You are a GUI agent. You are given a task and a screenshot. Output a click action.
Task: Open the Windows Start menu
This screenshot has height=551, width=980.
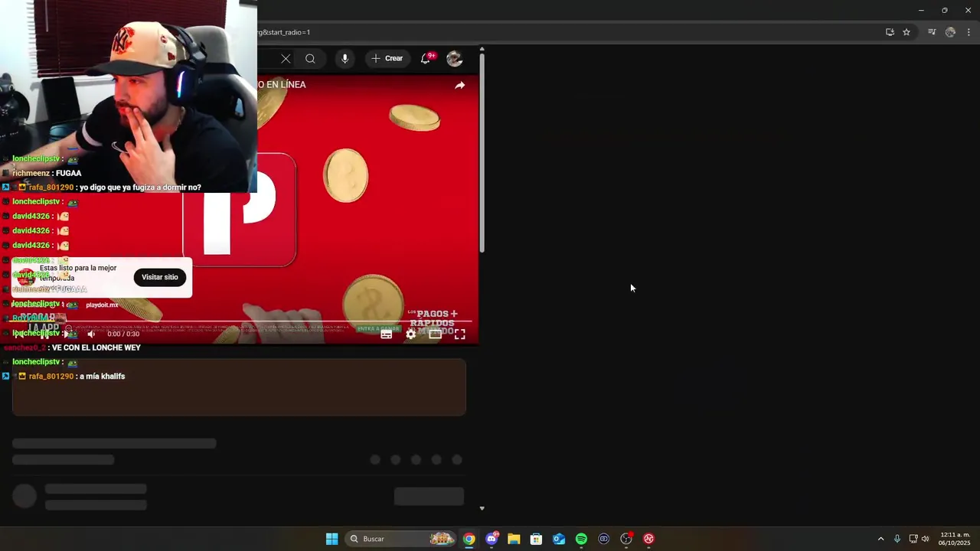pyautogui.click(x=332, y=539)
